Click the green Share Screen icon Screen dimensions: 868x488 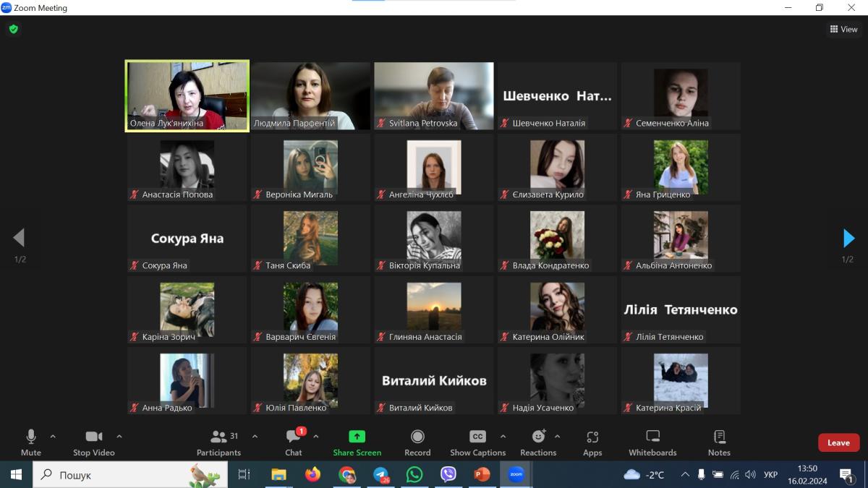pos(357,437)
